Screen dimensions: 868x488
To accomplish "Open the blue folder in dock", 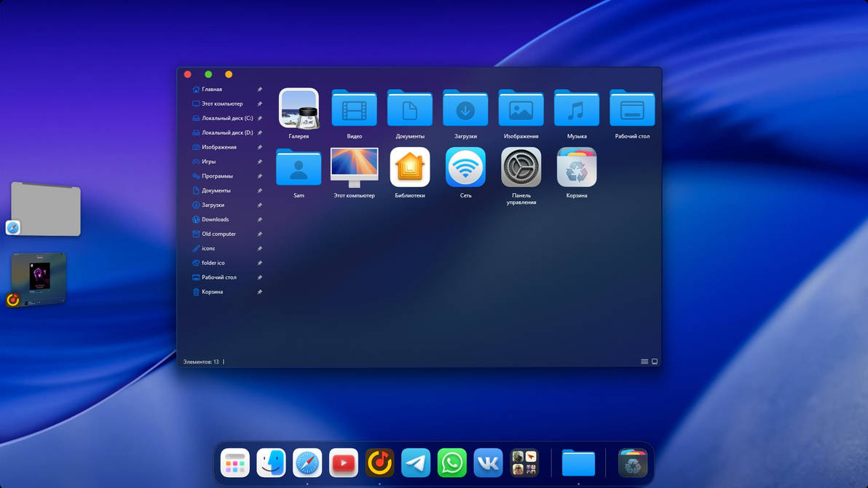I will (x=578, y=463).
